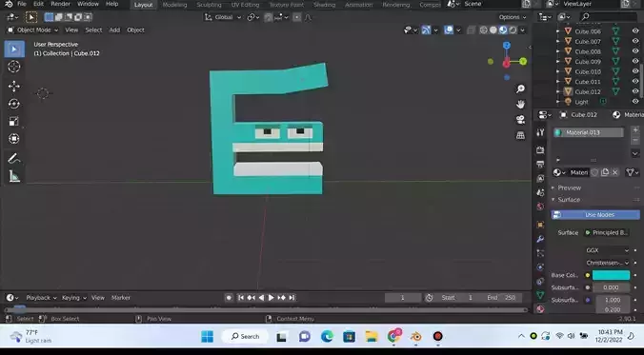Open the Material properties tab

coord(540,309)
